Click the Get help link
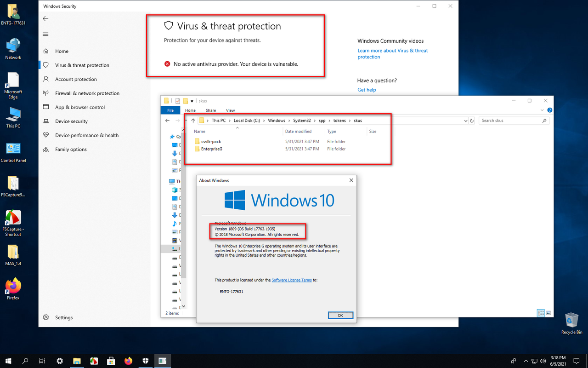This screenshot has width=588, height=368. (x=367, y=90)
